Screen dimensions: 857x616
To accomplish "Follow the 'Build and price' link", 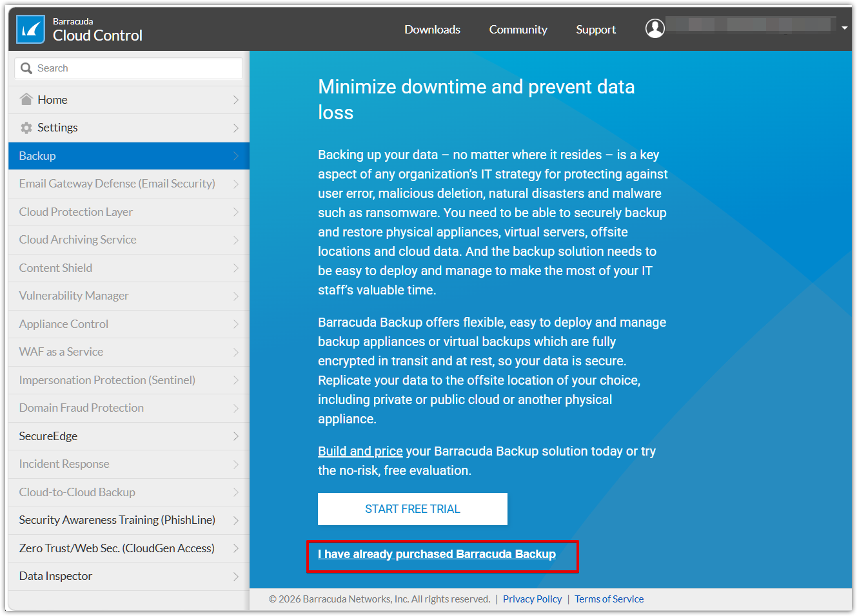I will point(360,451).
